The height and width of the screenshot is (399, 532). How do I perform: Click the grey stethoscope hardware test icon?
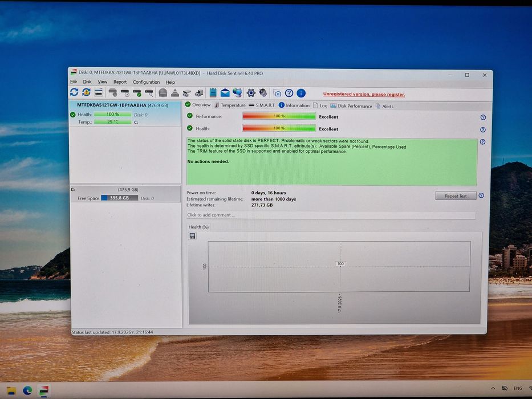click(x=113, y=92)
